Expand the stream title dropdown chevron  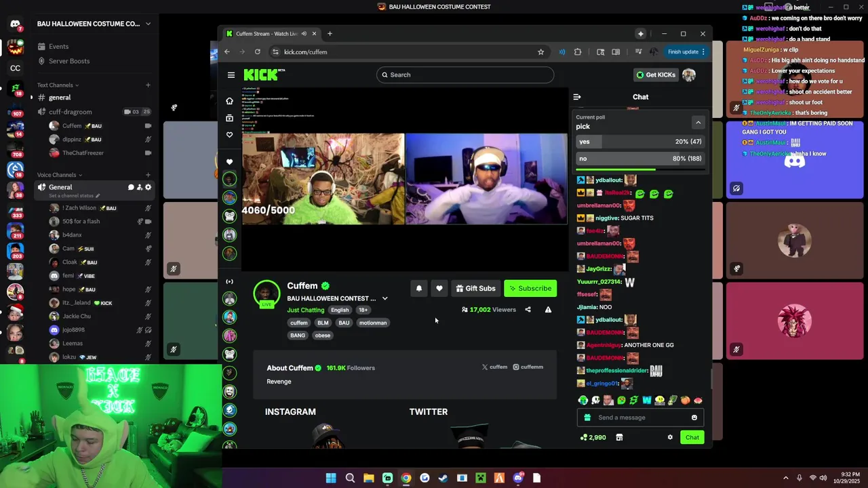384,299
